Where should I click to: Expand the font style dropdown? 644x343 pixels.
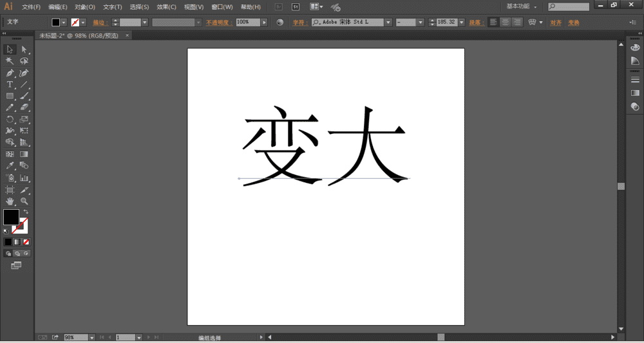click(420, 22)
